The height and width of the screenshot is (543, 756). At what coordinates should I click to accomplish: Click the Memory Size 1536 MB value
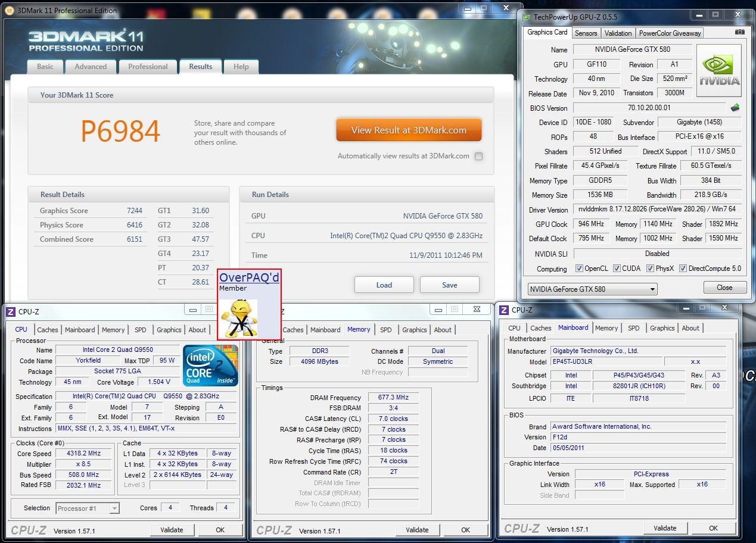click(599, 195)
